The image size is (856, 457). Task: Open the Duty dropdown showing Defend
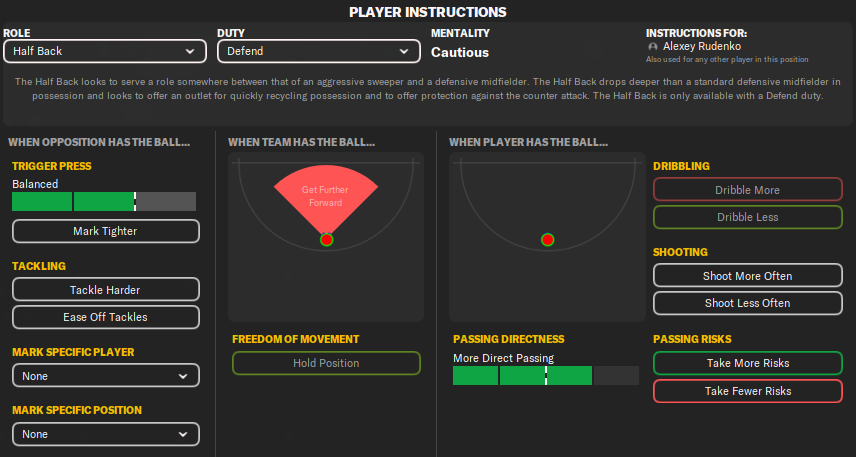click(x=318, y=51)
